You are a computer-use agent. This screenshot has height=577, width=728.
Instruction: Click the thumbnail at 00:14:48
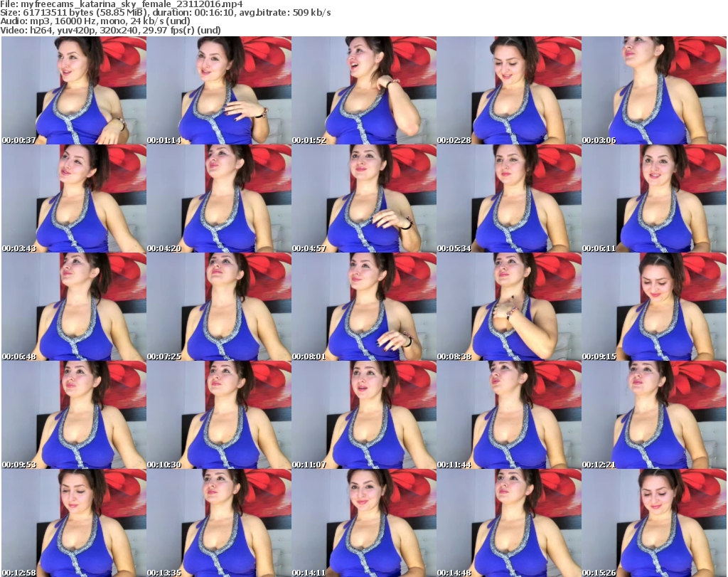(509, 523)
